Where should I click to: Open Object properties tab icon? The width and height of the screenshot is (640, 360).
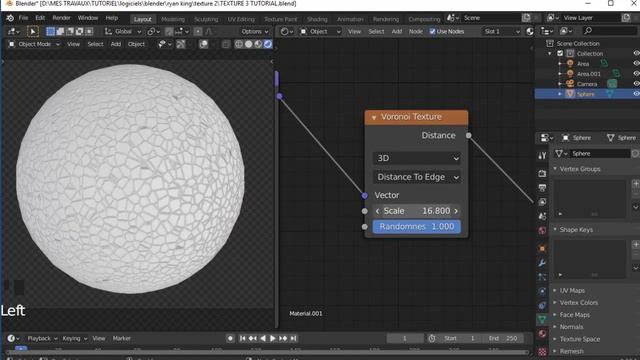point(542,248)
